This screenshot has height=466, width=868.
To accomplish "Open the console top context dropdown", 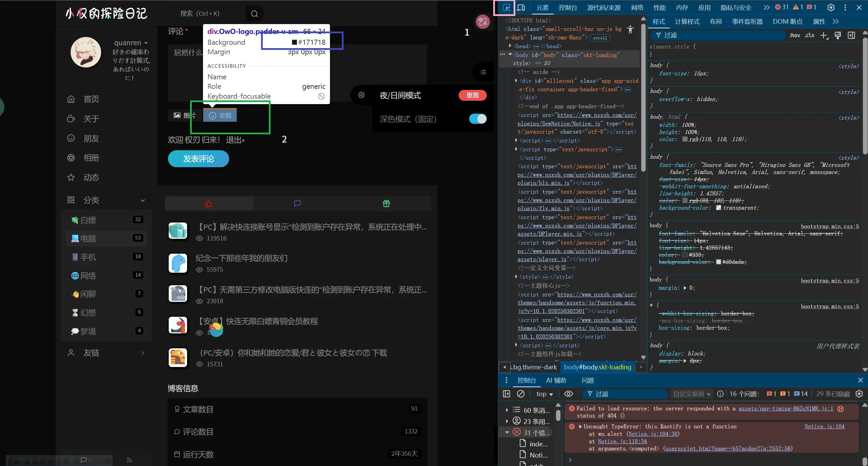I will tap(544, 394).
